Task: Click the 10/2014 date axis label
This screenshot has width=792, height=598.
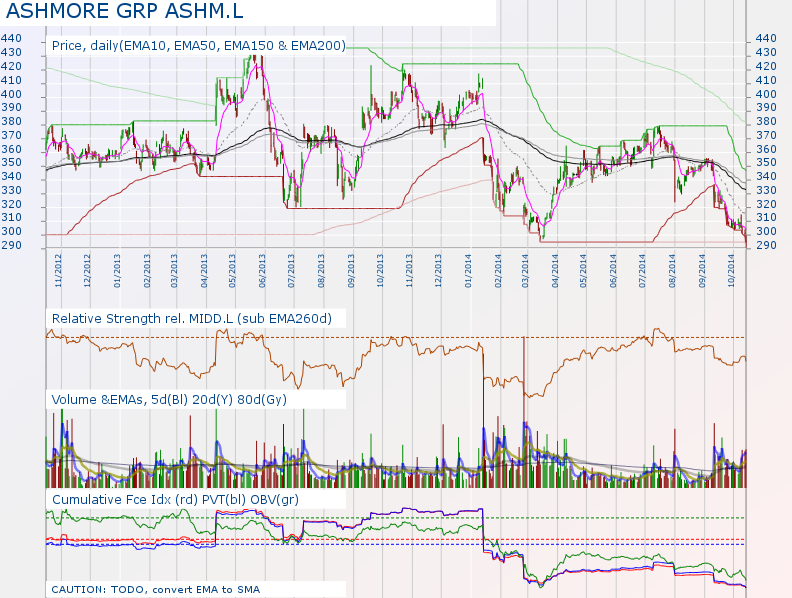Action: click(731, 271)
